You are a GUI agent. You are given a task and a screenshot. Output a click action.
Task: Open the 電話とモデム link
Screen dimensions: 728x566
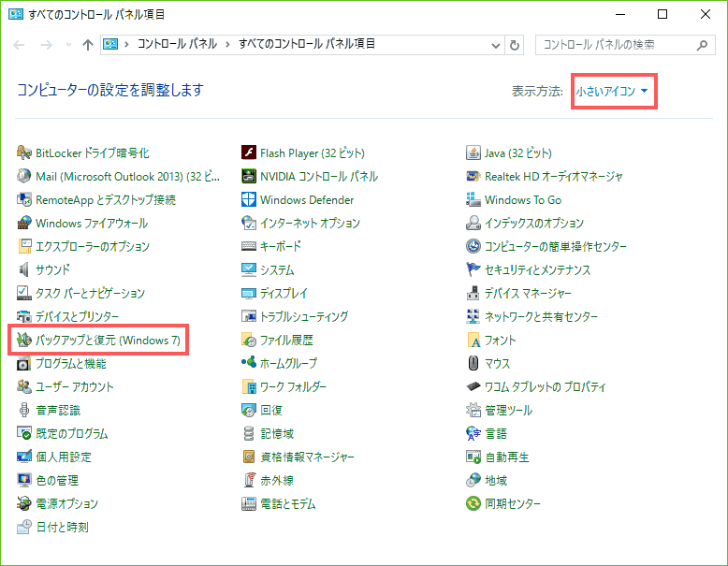click(x=288, y=503)
